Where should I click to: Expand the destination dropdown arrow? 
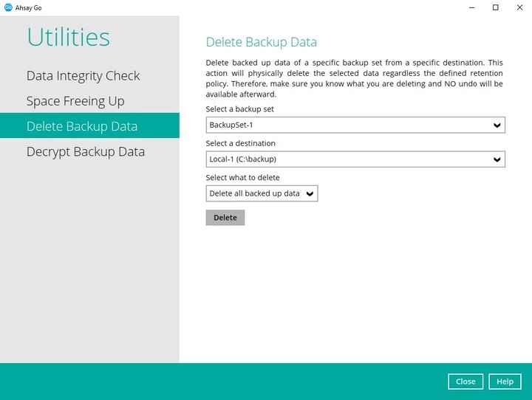coord(497,159)
